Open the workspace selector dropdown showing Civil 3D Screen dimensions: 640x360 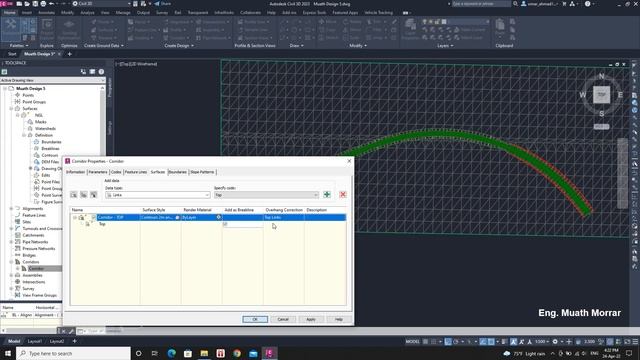102,4
